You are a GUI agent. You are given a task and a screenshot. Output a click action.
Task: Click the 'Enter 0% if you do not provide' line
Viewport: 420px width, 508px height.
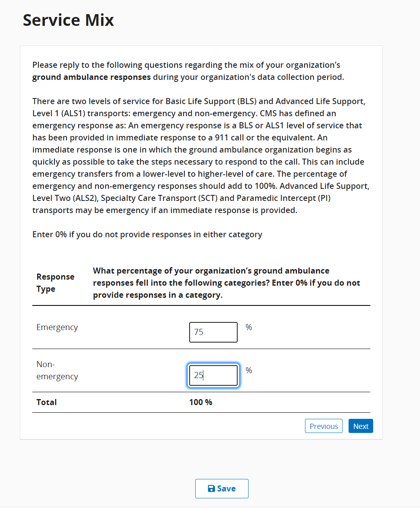pos(147,234)
